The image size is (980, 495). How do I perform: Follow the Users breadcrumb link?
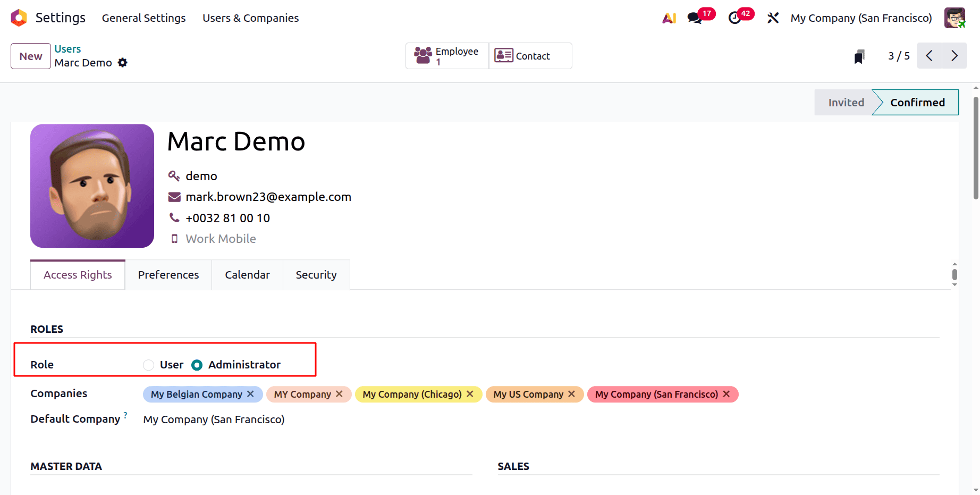point(67,48)
